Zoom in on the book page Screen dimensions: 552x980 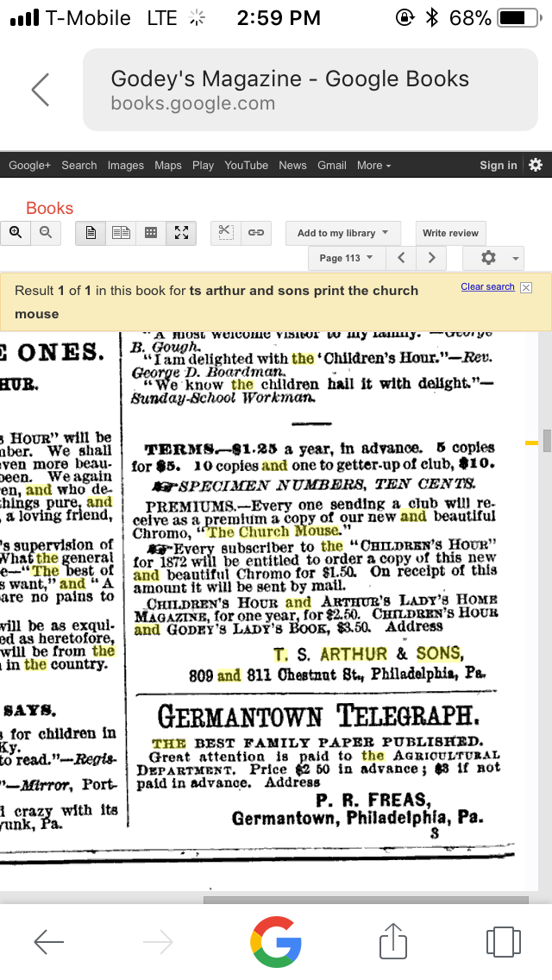point(16,233)
